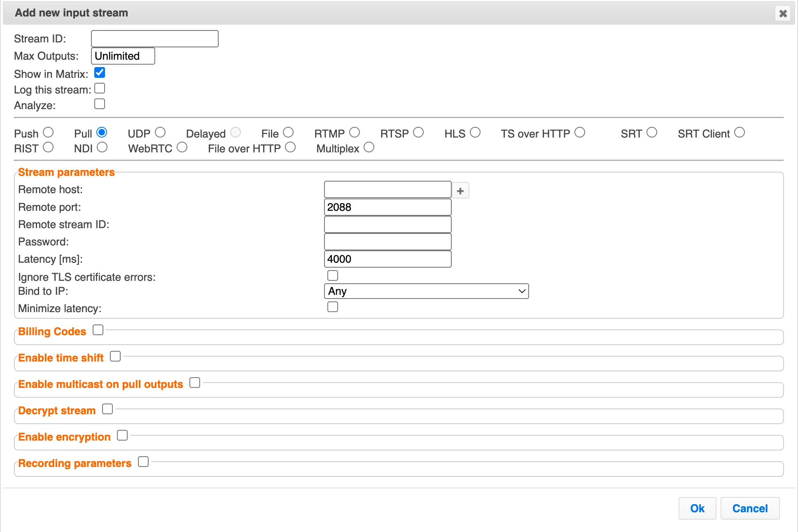The width and height of the screenshot is (798, 532).
Task: Click the Max Outputs field
Action: pos(123,56)
